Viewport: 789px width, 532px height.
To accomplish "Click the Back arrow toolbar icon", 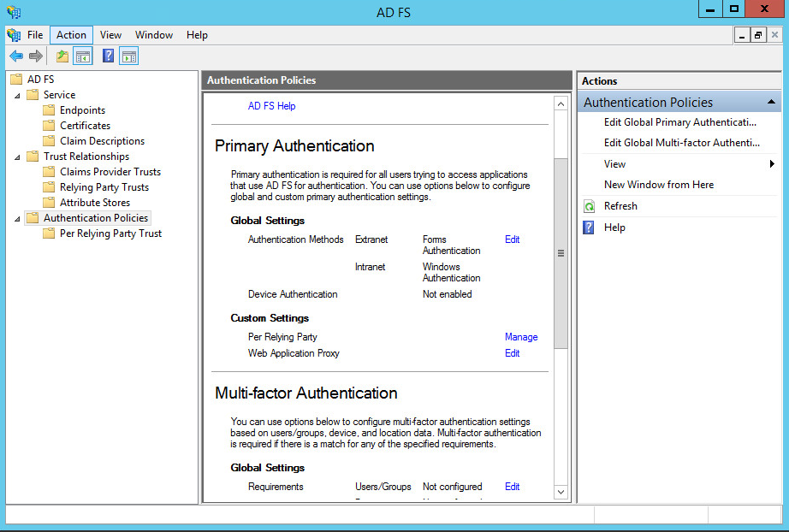I will click(x=16, y=56).
